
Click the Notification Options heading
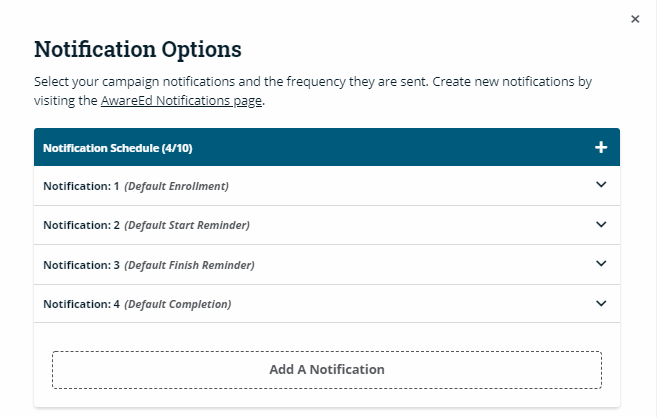pos(138,49)
